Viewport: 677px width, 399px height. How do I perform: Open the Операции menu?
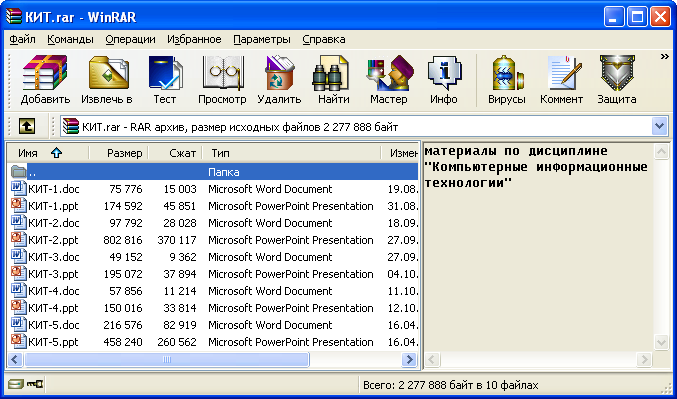130,39
